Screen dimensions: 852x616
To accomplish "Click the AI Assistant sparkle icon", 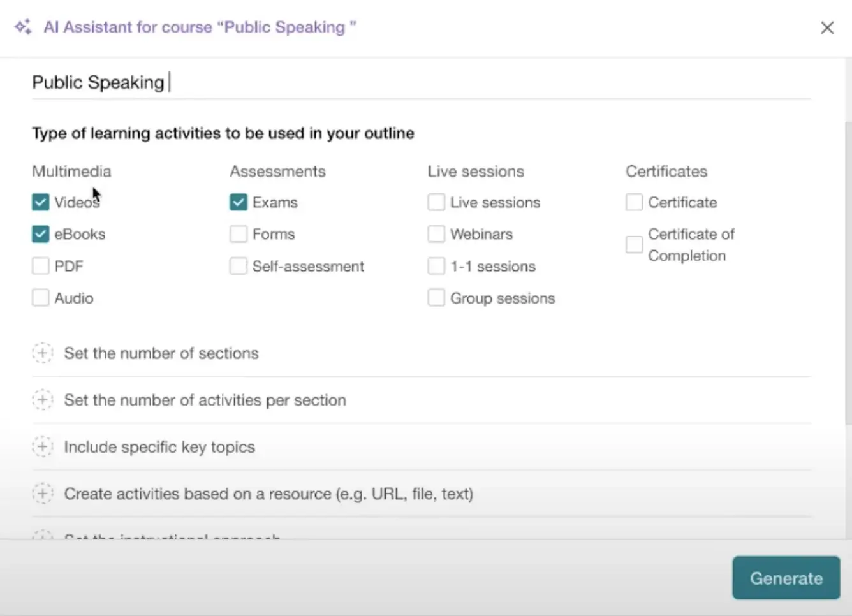I will [x=23, y=27].
